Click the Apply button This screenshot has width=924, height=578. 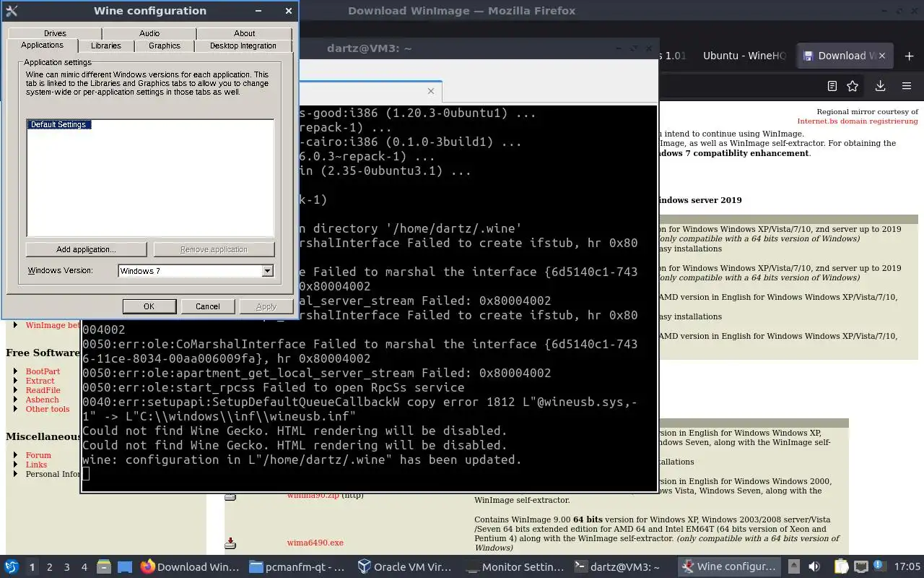266,306
